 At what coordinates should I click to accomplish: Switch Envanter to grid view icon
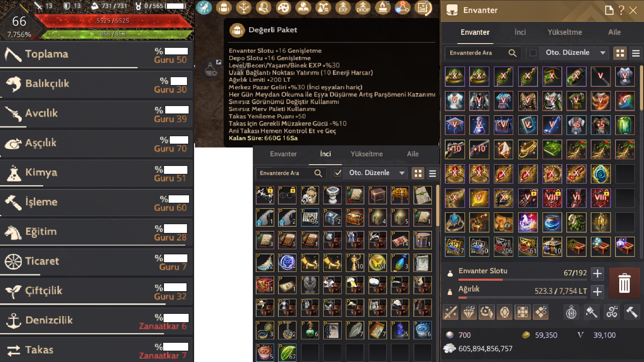pyautogui.click(x=620, y=53)
